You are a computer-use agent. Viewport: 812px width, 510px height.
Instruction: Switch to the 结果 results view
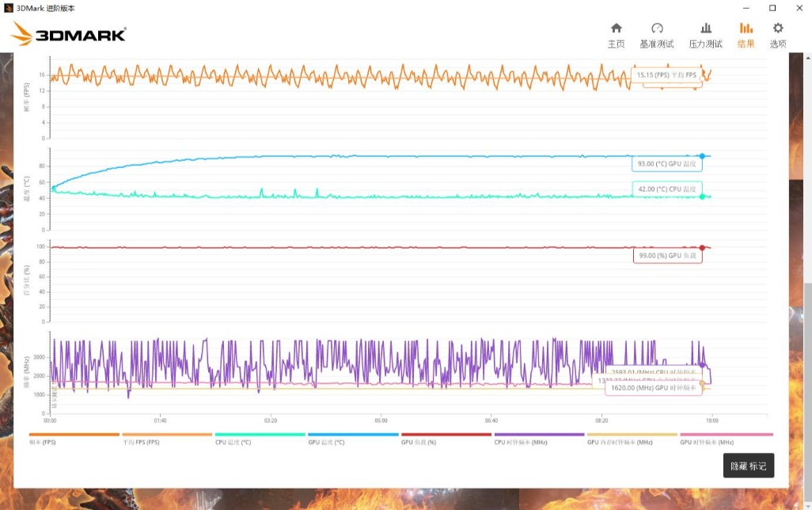coord(746,36)
